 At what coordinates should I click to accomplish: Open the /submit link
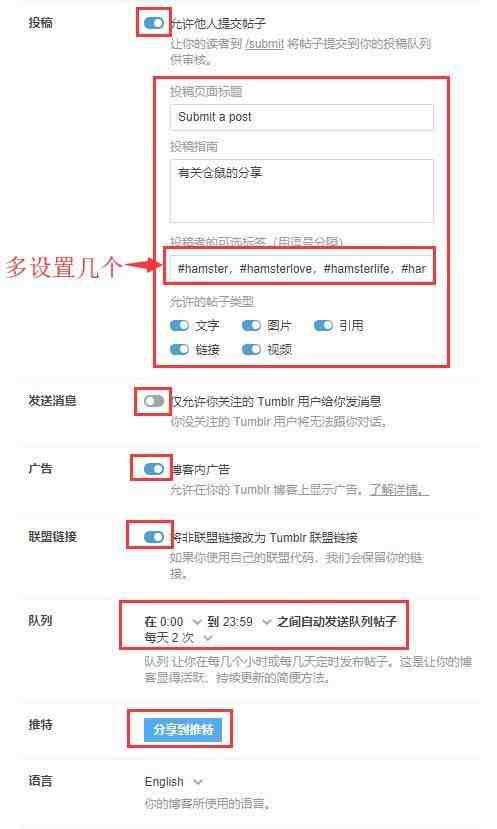coord(264,43)
